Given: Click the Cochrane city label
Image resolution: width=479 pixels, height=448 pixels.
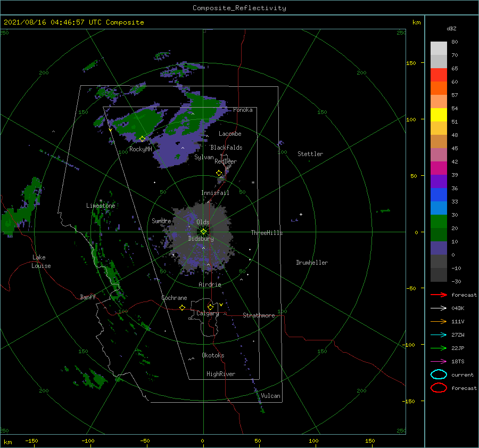Looking at the screenshot, I should [174, 298].
